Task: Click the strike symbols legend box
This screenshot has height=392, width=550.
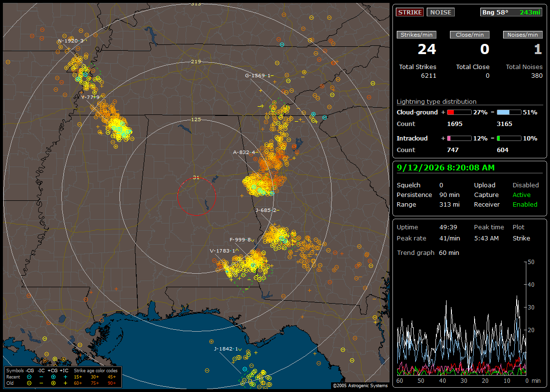Action: point(62,377)
